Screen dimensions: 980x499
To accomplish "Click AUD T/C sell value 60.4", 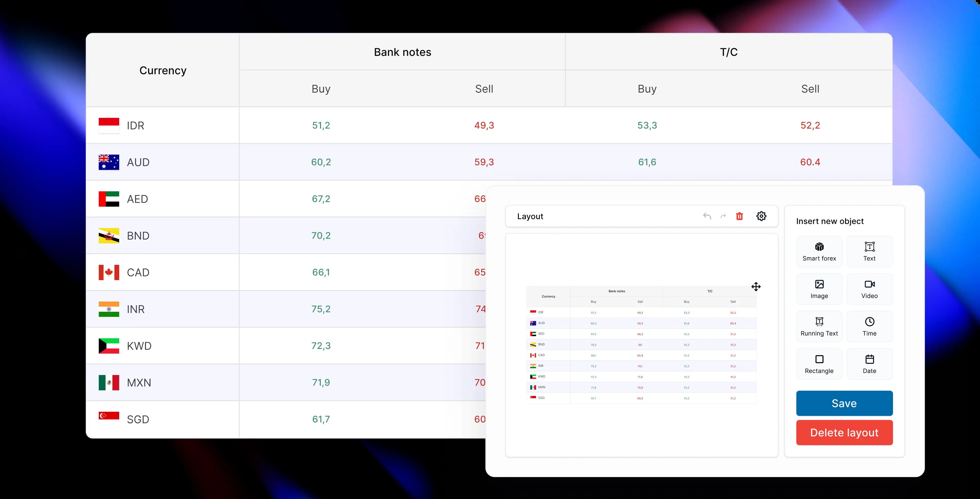I will [x=810, y=162].
